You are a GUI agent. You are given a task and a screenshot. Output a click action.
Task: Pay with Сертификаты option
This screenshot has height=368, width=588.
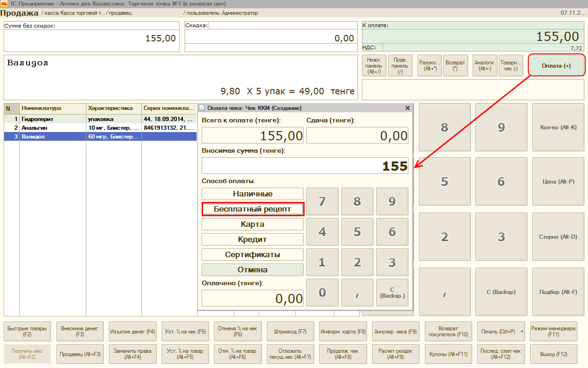pyautogui.click(x=253, y=255)
